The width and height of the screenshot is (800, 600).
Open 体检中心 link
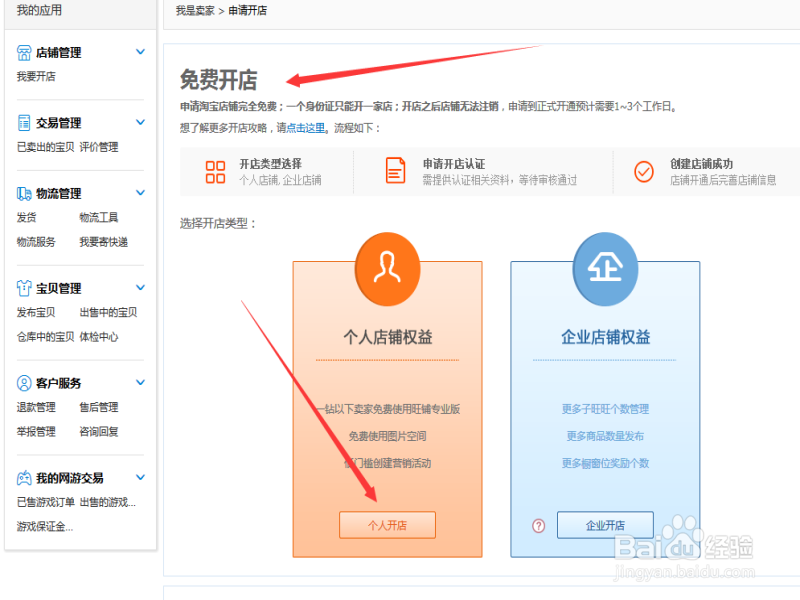point(99,337)
